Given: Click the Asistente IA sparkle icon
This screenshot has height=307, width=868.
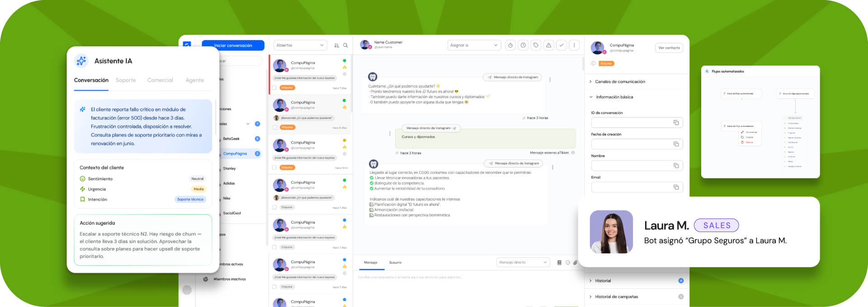Looking at the screenshot, I should [x=81, y=60].
